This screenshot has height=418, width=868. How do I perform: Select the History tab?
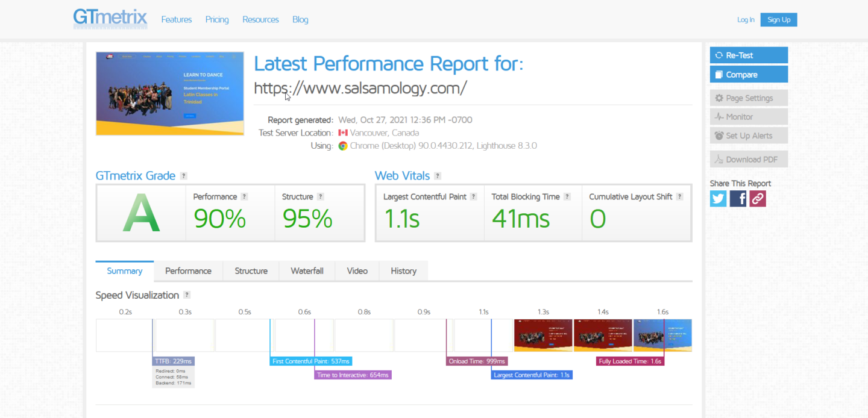pos(403,271)
